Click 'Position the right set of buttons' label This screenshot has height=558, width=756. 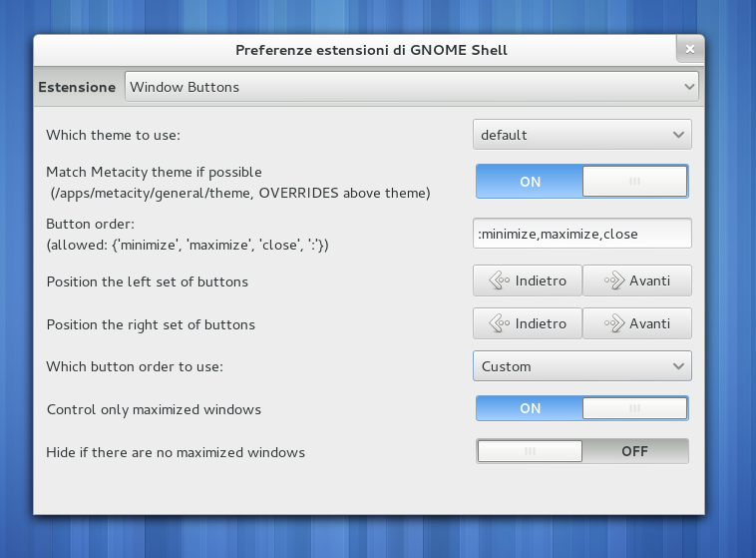[151, 324]
